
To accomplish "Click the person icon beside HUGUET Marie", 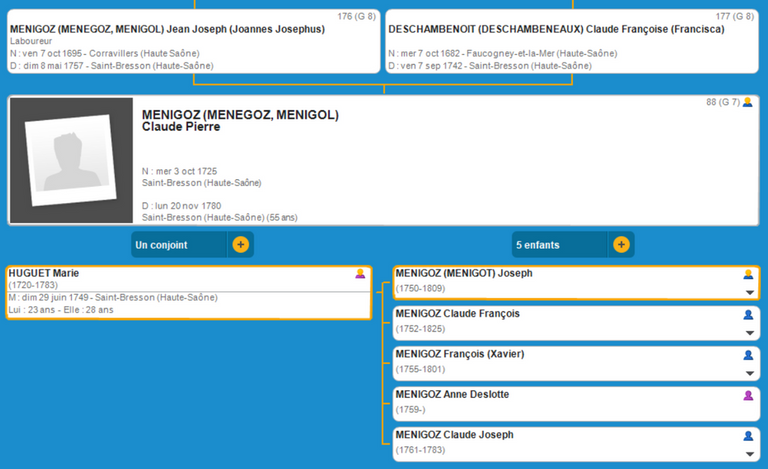I will click(360, 273).
